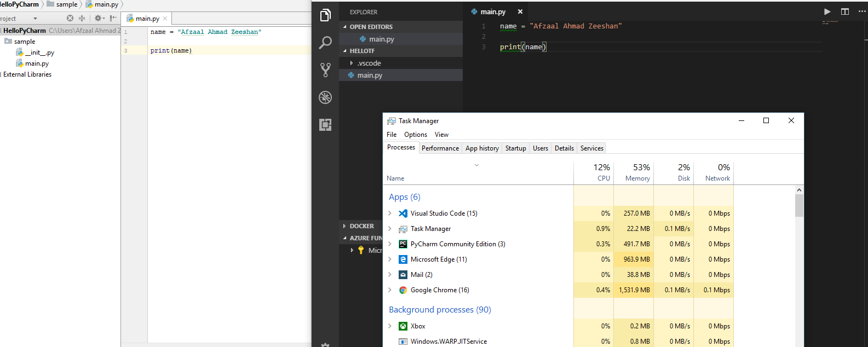Expand Google Chrome (16) process group
Image resolution: width=868 pixels, height=347 pixels.
tap(390, 290)
